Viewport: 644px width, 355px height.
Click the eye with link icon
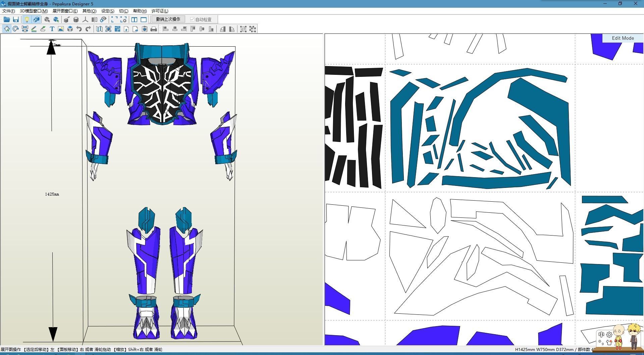(103, 19)
